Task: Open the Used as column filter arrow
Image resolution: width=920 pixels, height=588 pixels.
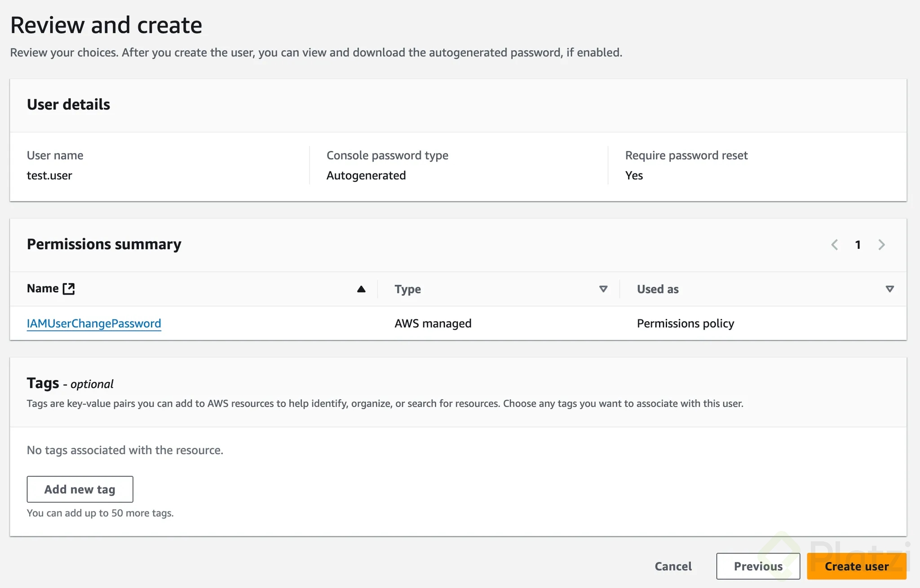Action: (889, 289)
